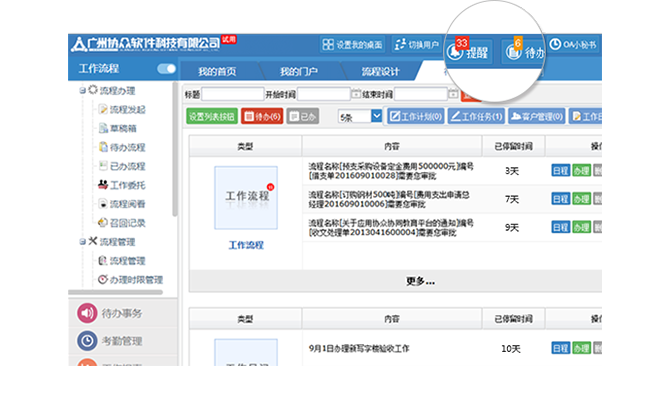Viewport: 670px width, 412px height.
Task: Open the 5条 rows-per-page dropdown
Action: [359, 116]
